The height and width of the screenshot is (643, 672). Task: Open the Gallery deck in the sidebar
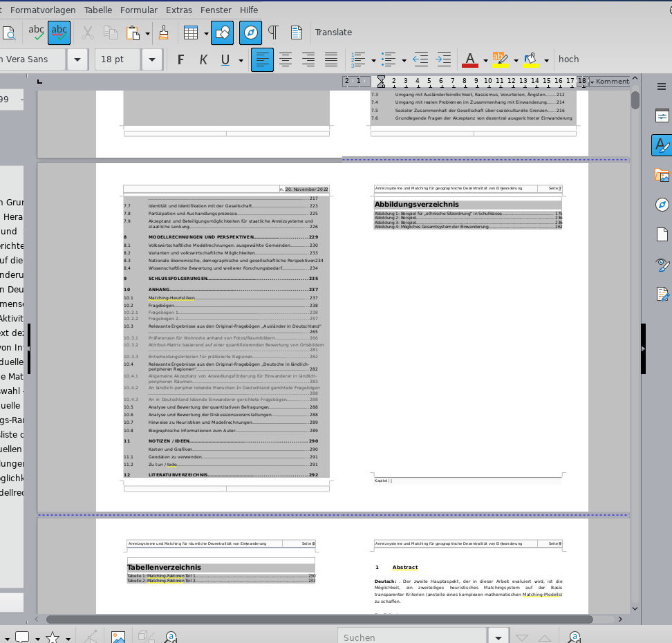click(662, 175)
